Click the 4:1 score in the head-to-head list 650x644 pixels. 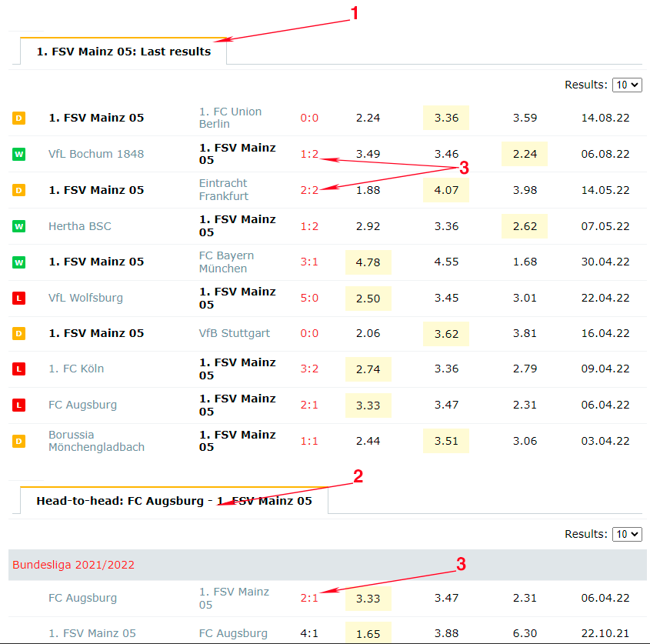309,633
